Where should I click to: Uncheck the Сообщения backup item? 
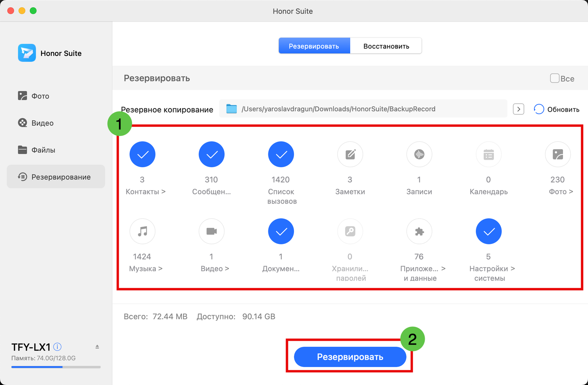pyautogui.click(x=212, y=154)
